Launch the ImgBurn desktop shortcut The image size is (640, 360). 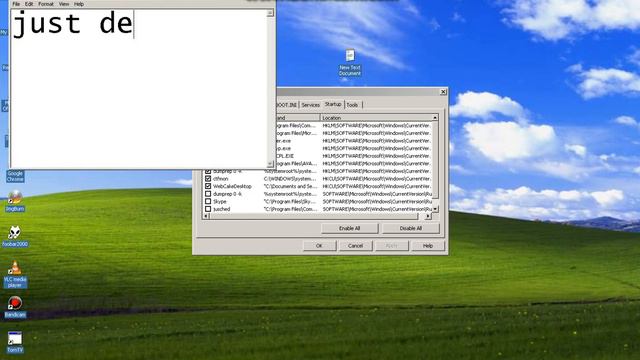pos(15,201)
